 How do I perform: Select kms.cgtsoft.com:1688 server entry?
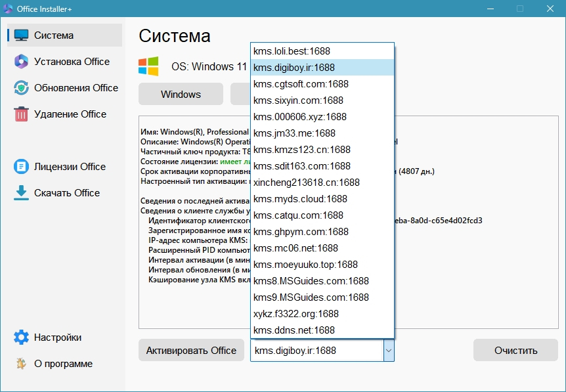(x=322, y=84)
